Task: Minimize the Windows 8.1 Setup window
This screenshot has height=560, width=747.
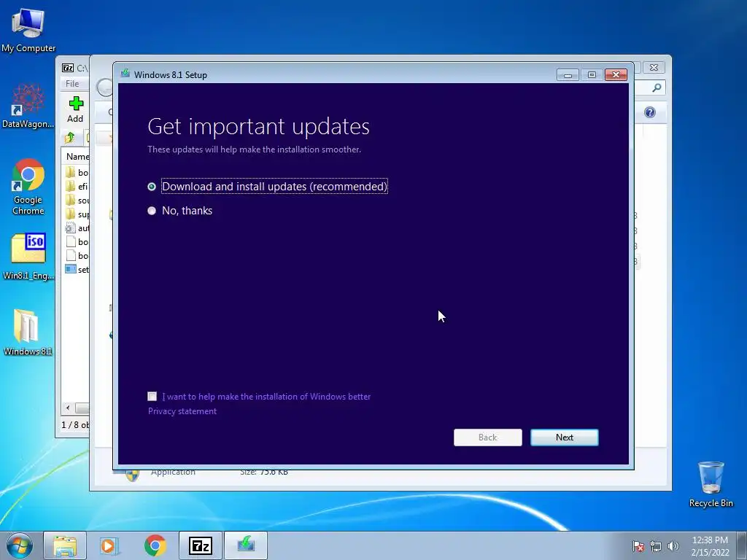Action: coord(568,75)
